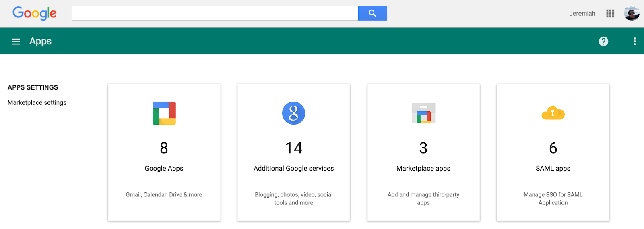Open Additional Google services card title
The image size is (644, 229).
click(294, 169)
